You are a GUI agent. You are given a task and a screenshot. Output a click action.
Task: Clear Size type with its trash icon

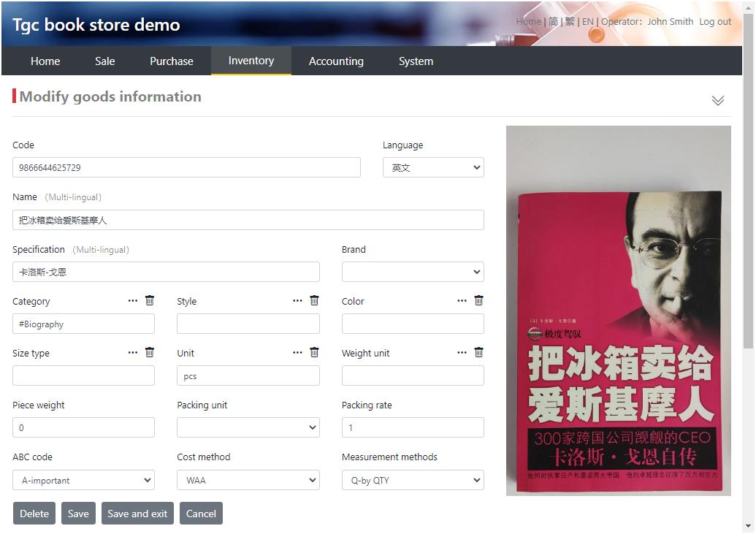tap(150, 353)
